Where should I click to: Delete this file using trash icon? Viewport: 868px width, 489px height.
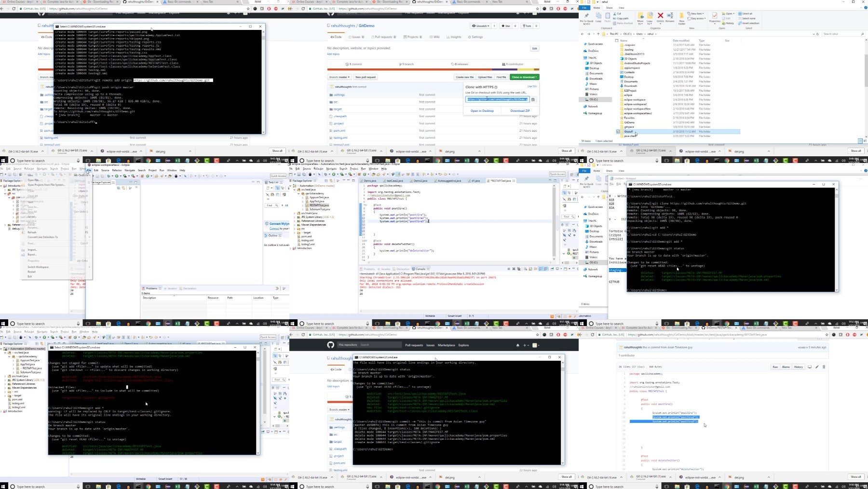tap(824, 367)
